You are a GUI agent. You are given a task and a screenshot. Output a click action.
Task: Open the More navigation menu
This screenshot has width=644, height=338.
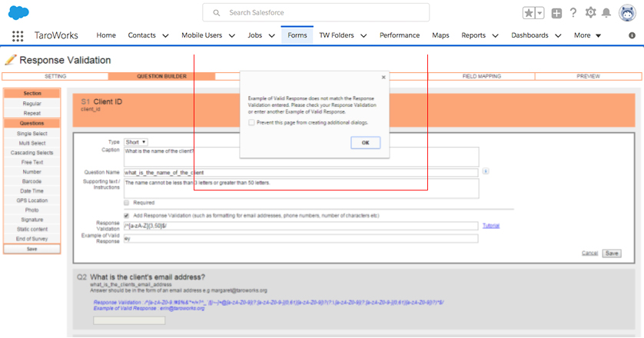(x=587, y=35)
